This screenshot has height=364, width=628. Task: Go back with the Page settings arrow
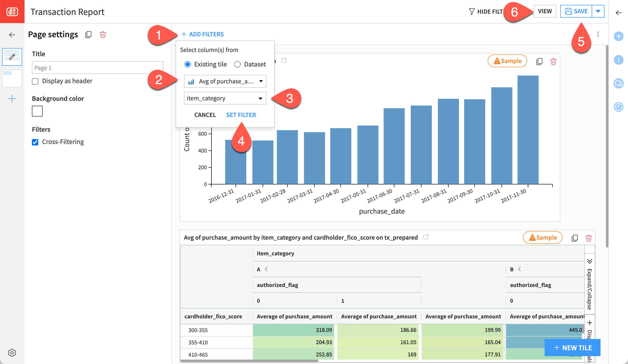tap(12, 35)
